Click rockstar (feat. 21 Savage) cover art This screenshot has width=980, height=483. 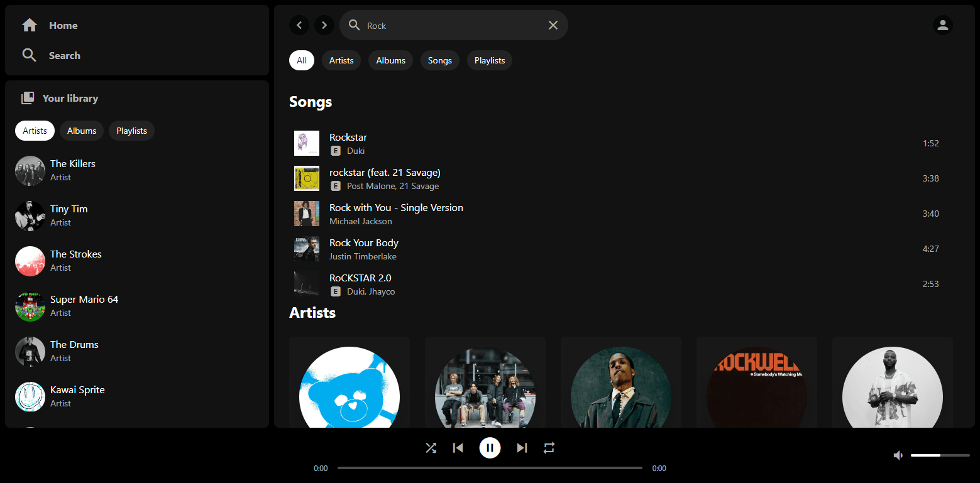point(307,178)
